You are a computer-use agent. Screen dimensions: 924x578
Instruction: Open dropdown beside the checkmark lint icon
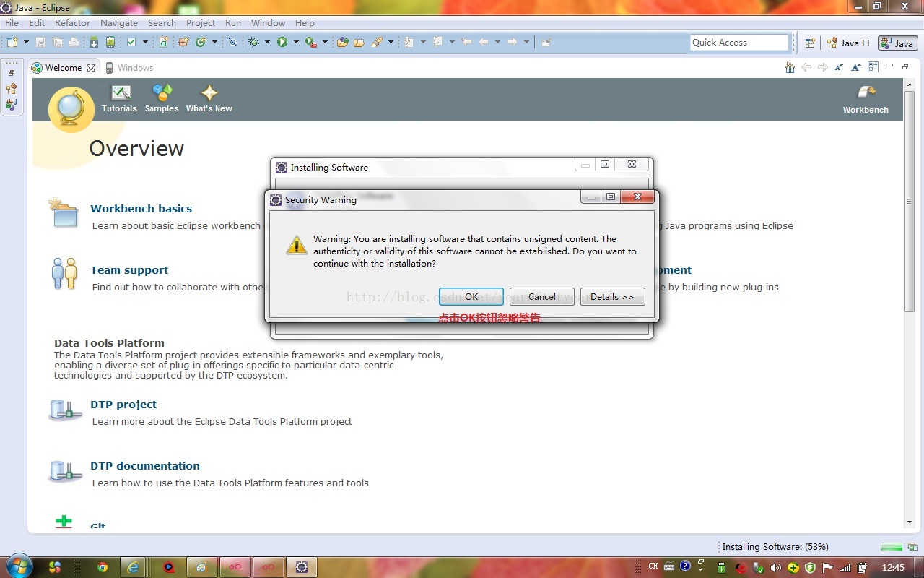point(145,42)
